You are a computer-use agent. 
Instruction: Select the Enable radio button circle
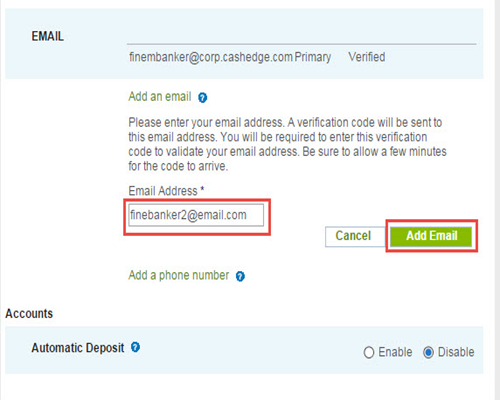coord(369,352)
